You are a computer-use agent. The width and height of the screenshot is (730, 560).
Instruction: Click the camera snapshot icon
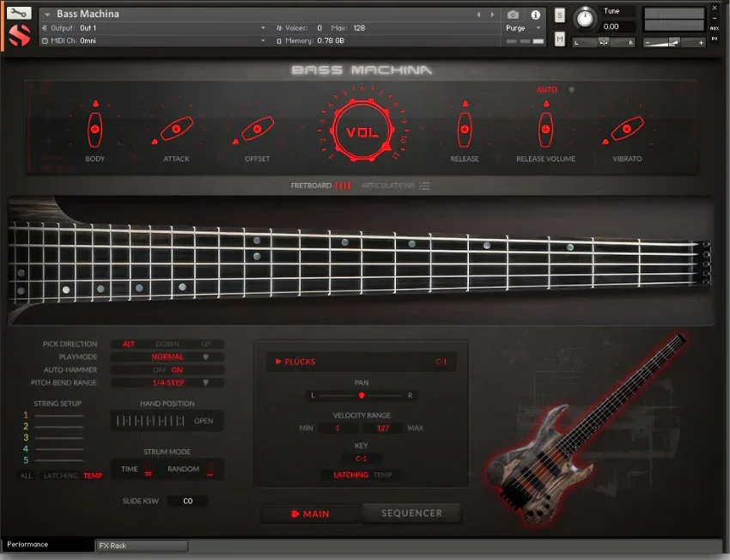click(513, 13)
